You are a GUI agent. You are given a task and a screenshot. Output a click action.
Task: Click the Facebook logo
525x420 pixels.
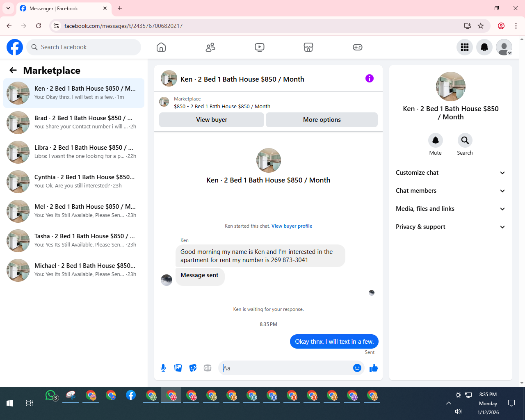tap(15, 47)
